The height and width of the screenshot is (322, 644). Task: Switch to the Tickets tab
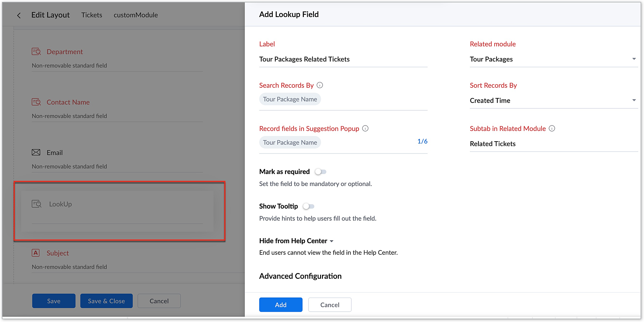click(x=92, y=15)
